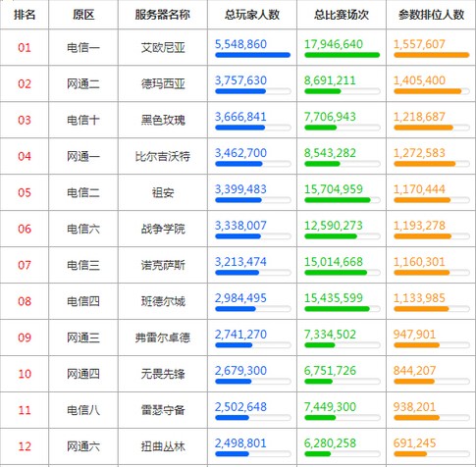Click rank number 12
476x467 pixels.
pyautogui.click(x=25, y=447)
